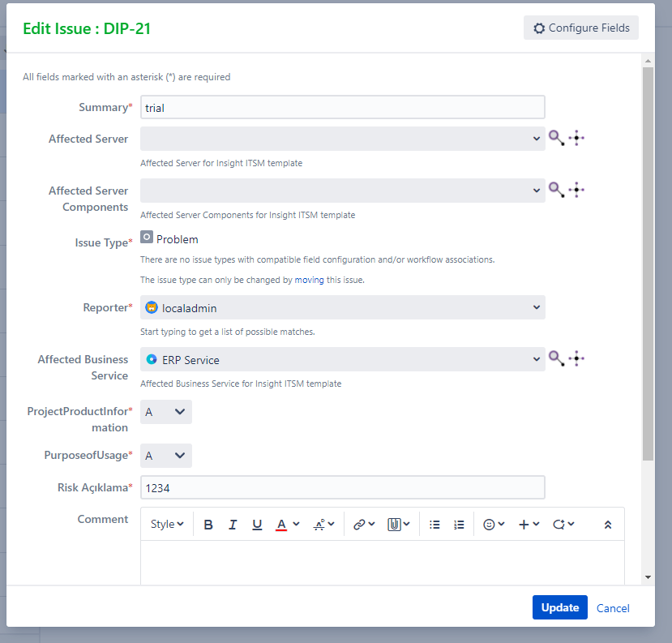Open the link insert dropdown

click(x=364, y=525)
